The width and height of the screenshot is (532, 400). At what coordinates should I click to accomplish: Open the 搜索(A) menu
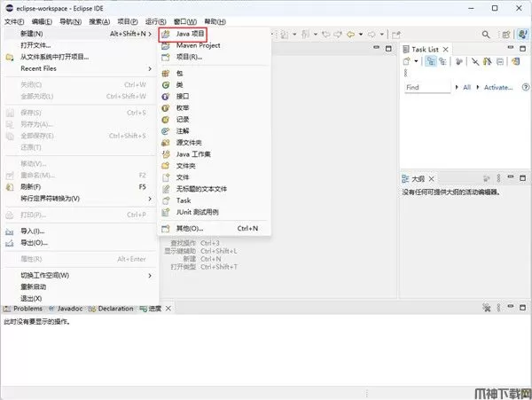pyautogui.click(x=99, y=21)
